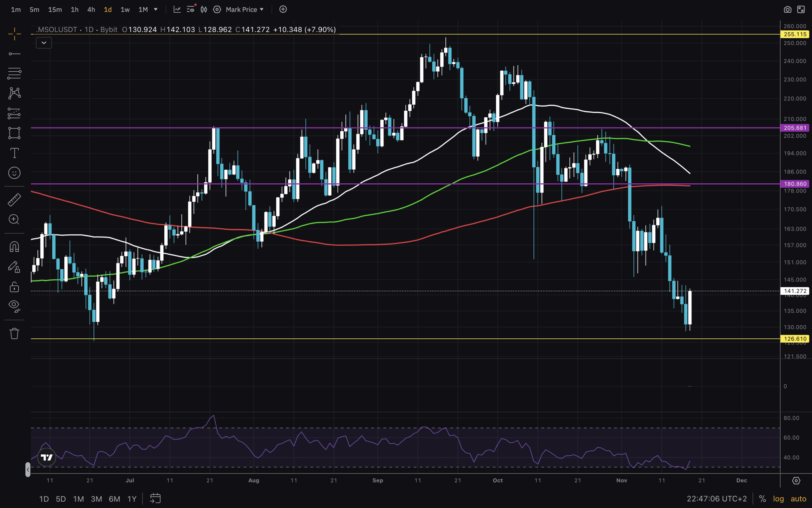Toggle lock all drawing tools
The image size is (812, 508).
click(14, 287)
